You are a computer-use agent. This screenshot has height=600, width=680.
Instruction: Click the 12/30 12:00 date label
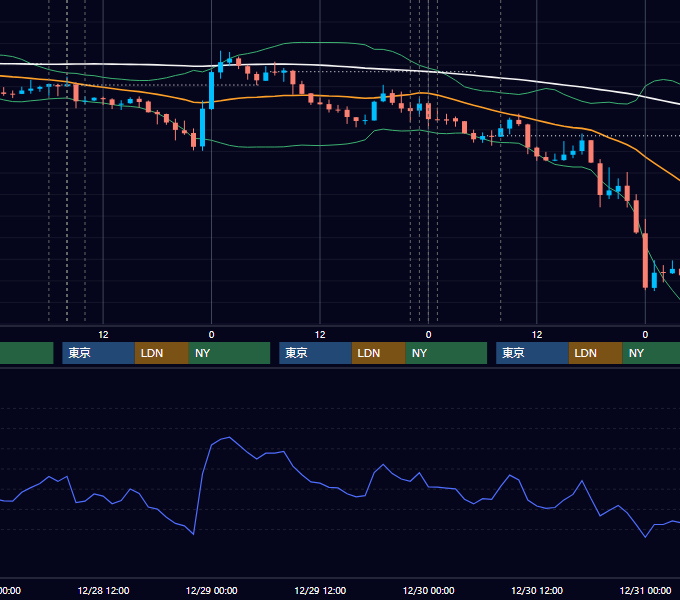pyautogui.click(x=537, y=590)
